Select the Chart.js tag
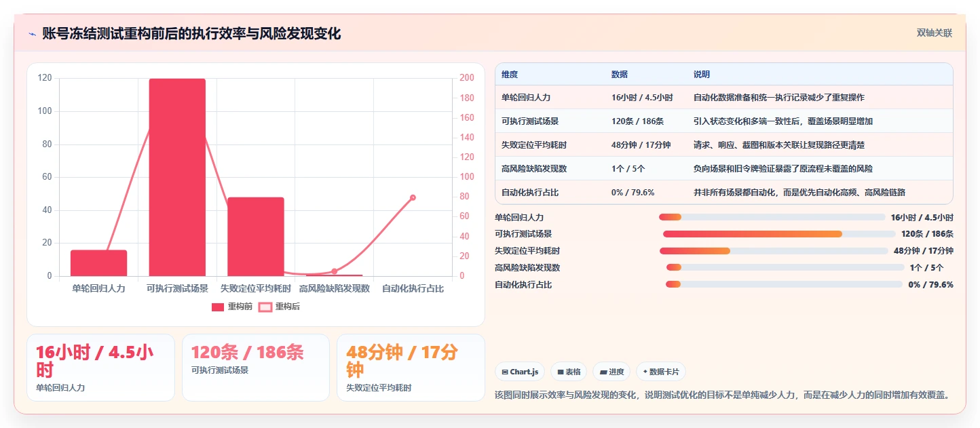Image resolution: width=980 pixels, height=428 pixels. tap(520, 372)
